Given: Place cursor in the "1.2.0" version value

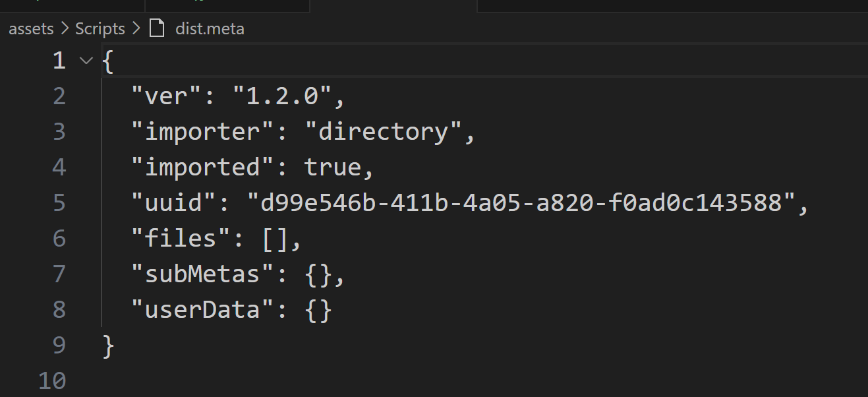Looking at the screenshot, I should [x=283, y=97].
